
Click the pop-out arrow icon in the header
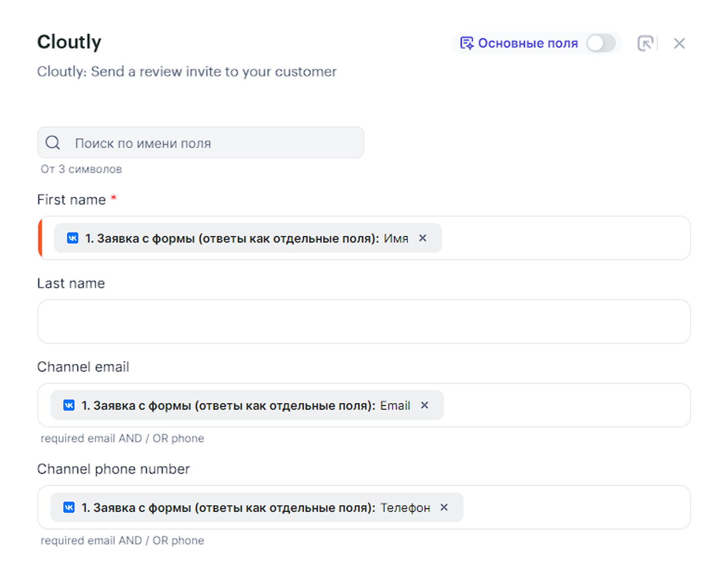[645, 44]
